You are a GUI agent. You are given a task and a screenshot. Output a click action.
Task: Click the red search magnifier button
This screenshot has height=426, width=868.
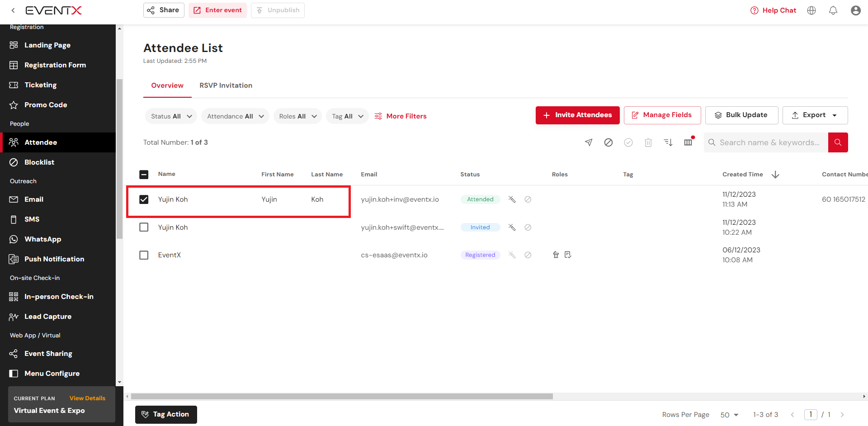click(838, 142)
